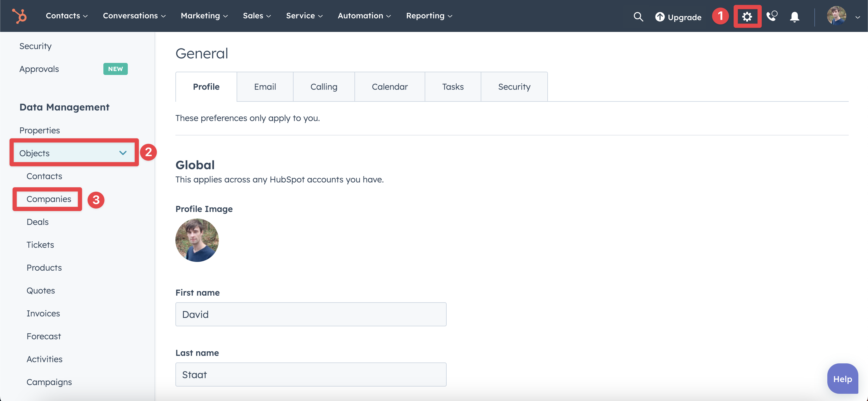Open search with the magnifying glass icon
The width and height of the screenshot is (868, 401).
pos(638,17)
